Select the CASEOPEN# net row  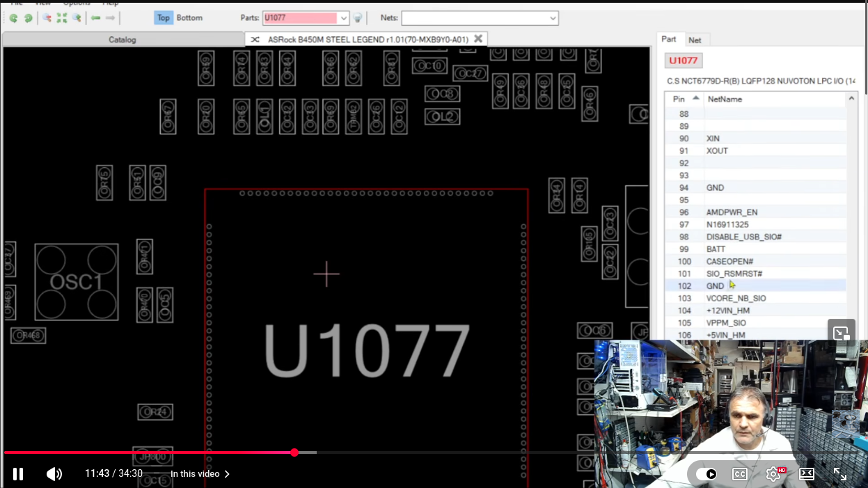755,262
